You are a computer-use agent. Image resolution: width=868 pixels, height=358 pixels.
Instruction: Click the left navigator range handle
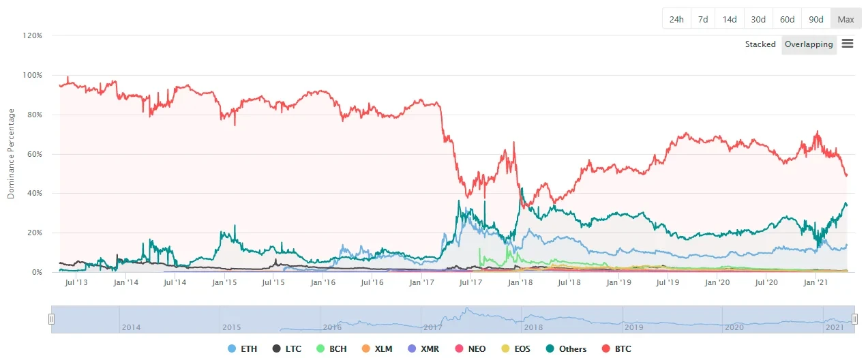(51, 319)
